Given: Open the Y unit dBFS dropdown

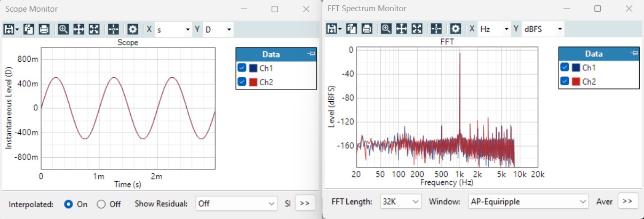Looking at the screenshot, I should (543, 29).
